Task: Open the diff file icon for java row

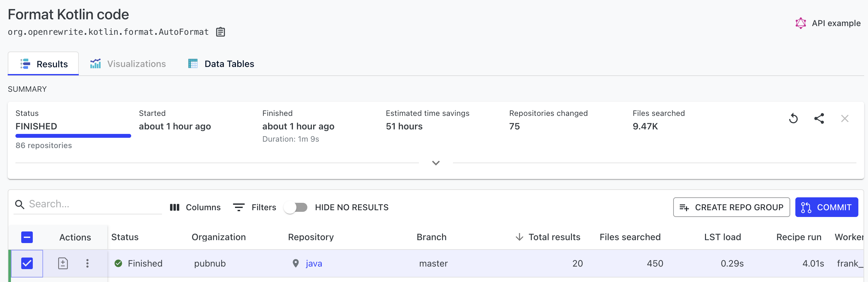Action: point(63,263)
